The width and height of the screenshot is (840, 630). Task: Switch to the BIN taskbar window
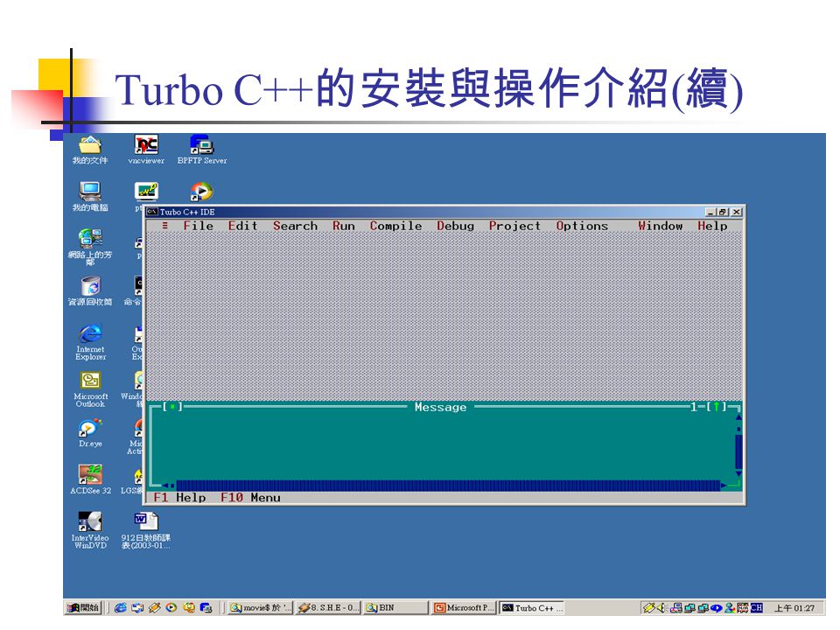(x=396, y=607)
